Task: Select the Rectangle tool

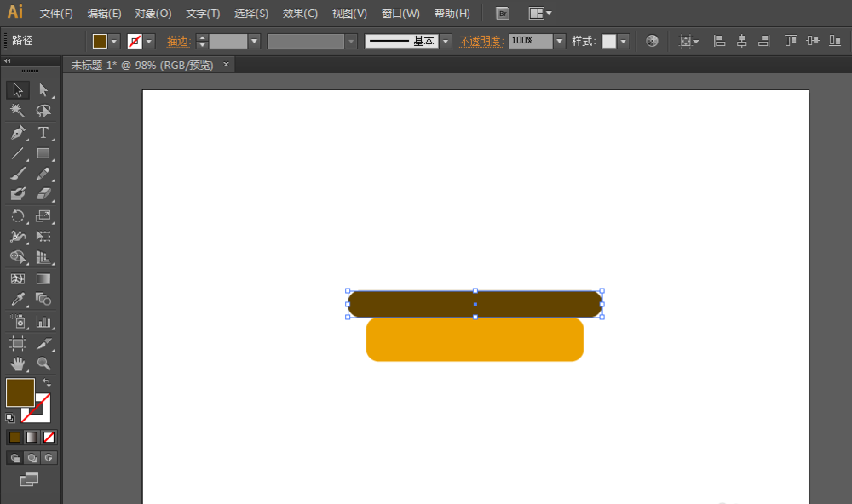Action: pos(43,153)
